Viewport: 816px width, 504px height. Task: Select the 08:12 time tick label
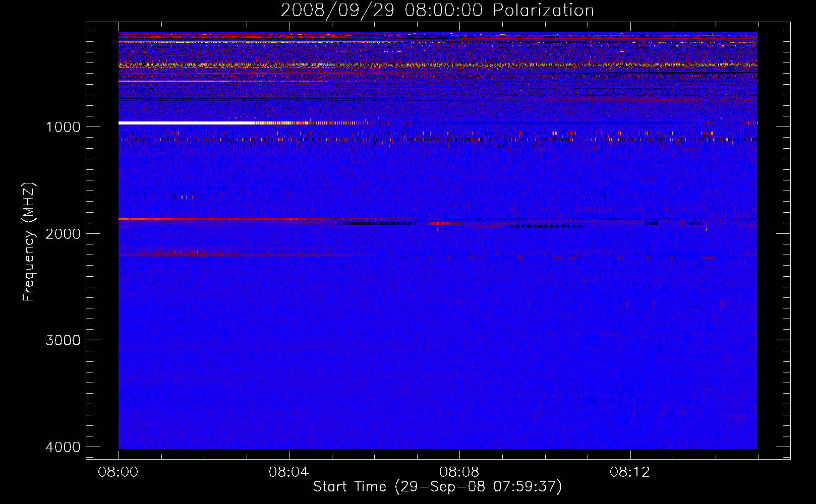click(x=630, y=472)
